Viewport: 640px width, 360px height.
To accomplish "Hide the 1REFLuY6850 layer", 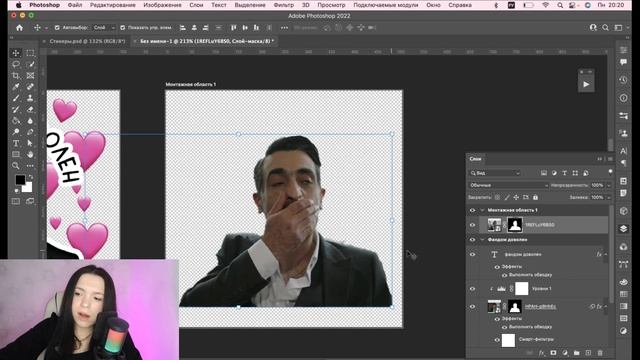I will [472, 225].
